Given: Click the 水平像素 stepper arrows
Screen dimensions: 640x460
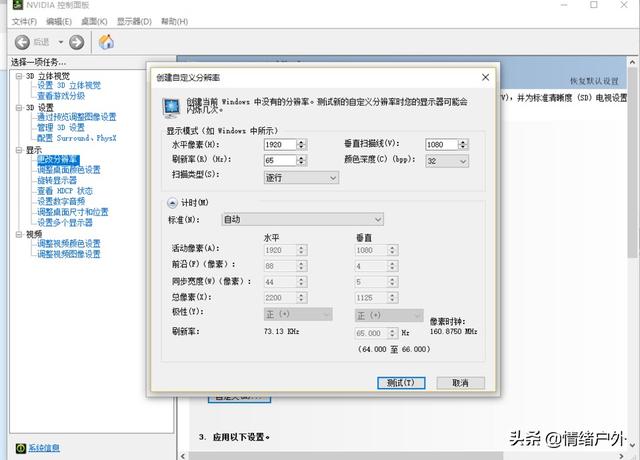Looking at the screenshot, I should tap(302, 144).
